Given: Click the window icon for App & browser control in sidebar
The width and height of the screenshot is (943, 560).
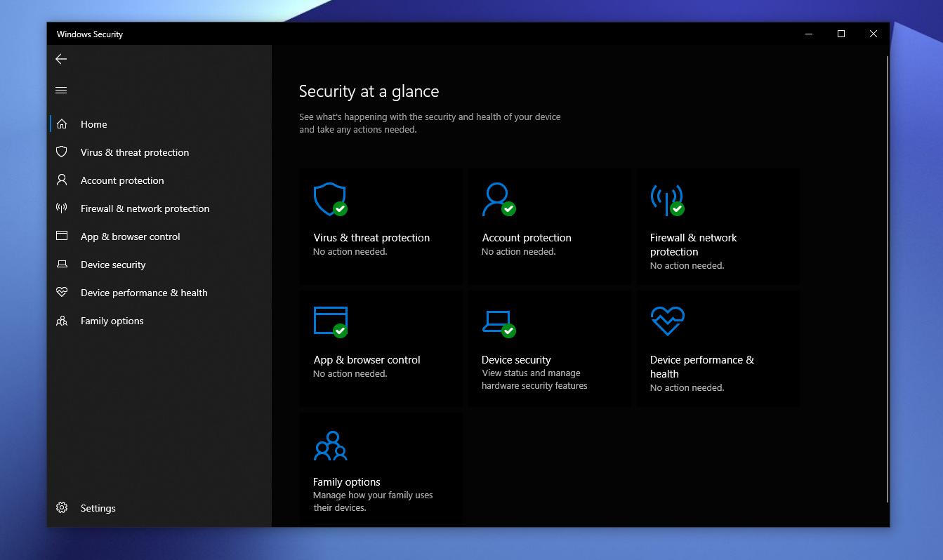Looking at the screenshot, I should 62,236.
